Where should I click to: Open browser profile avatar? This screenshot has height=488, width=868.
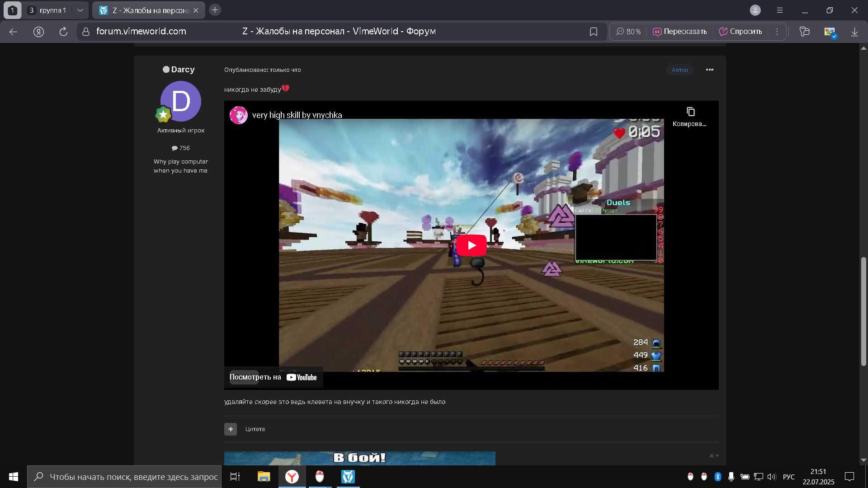point(755,10)
